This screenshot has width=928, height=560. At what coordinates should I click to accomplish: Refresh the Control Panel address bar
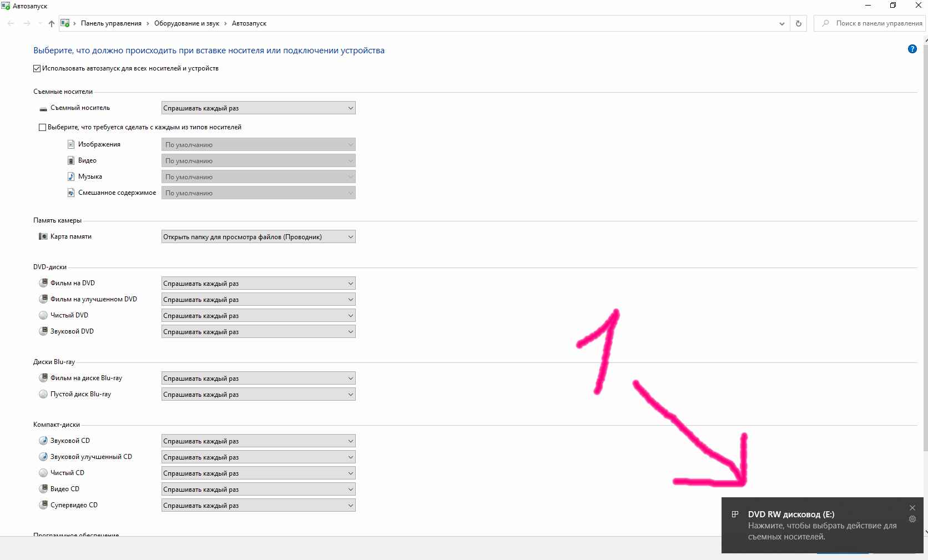coord(798,23)
